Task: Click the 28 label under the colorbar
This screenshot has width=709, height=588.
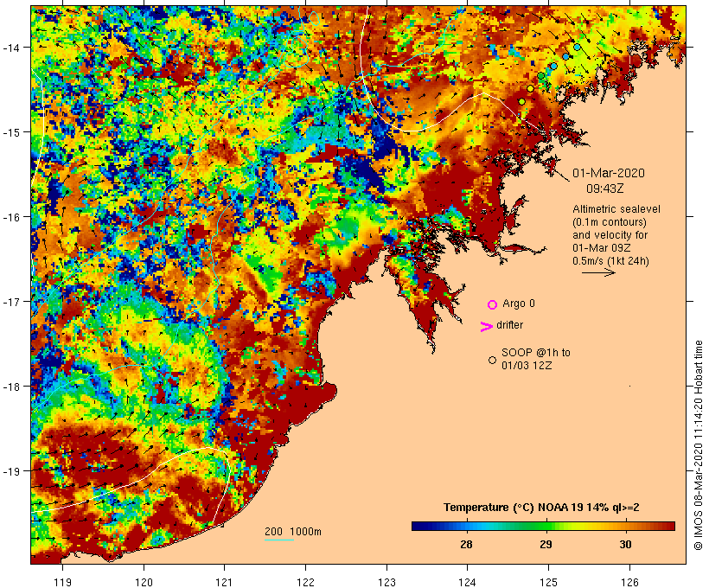Action: 466,544
